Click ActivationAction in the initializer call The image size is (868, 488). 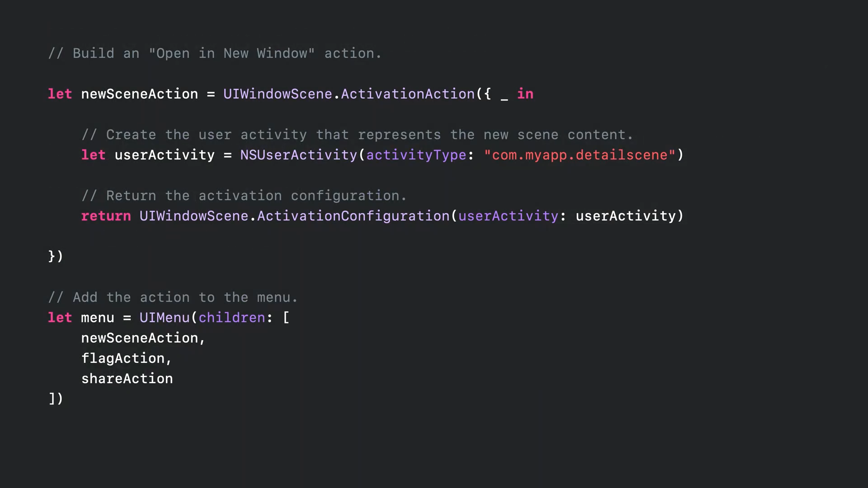point(408,94)
